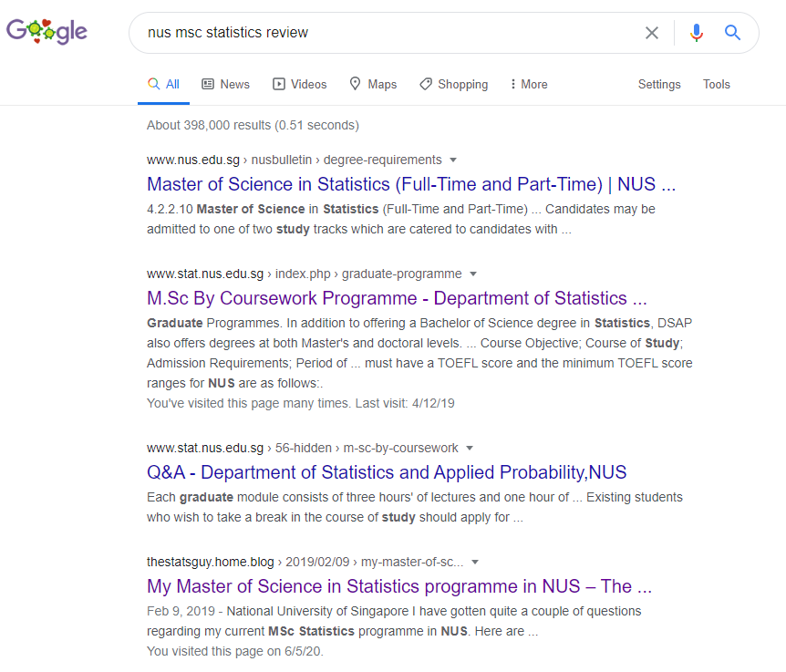This screenshot has width=786, height=672.
Task: Switch to the News tab
Action: click(x=225, y=84)
